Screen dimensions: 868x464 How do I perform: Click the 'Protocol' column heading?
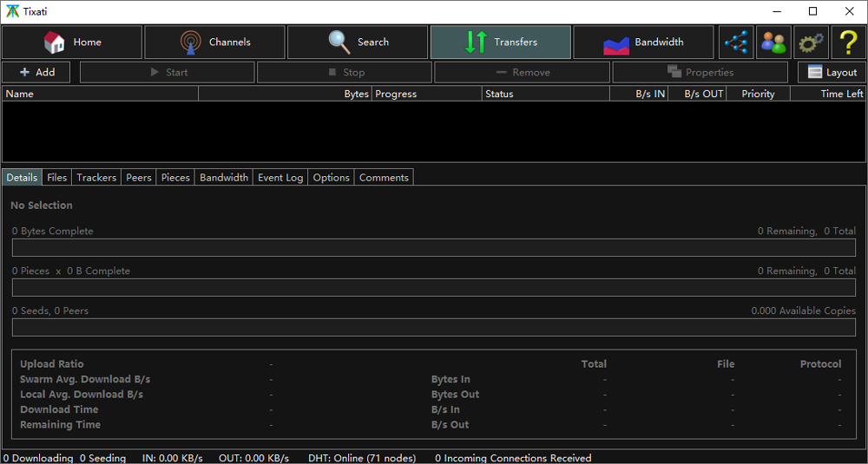click(x=820, y=364)
